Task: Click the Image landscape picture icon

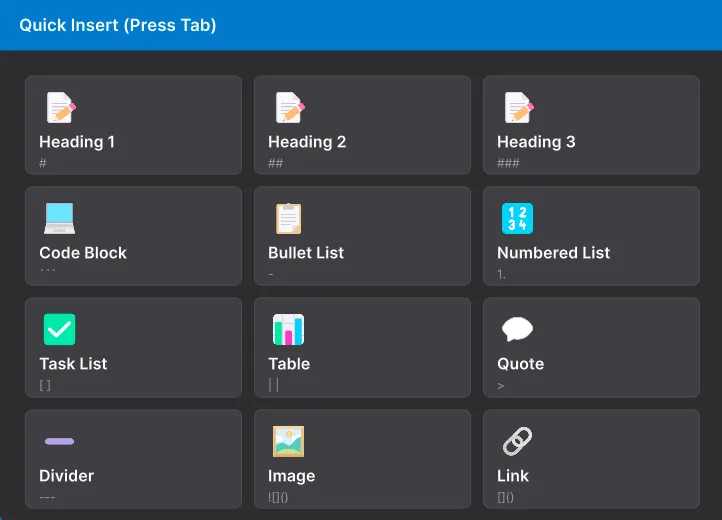Action: (289, 441)
